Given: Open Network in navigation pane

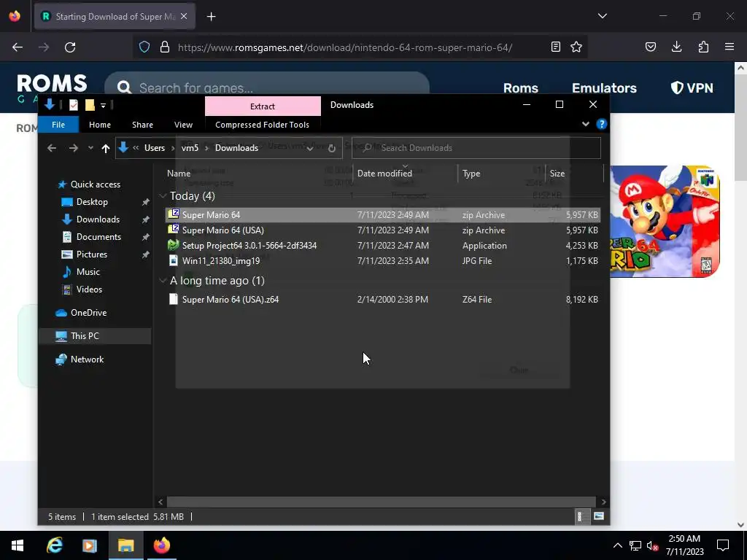Looking at the screenshot, I should [x=88, y=359].
